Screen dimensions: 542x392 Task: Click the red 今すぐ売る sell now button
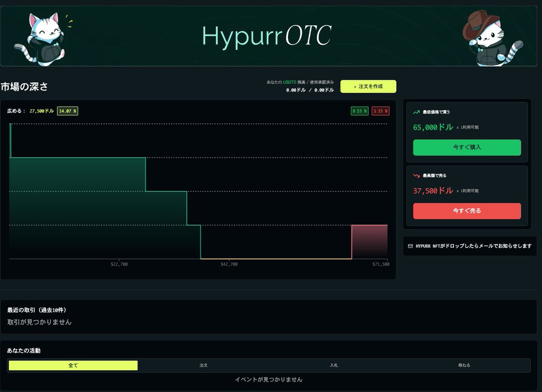tap(467, 211)
